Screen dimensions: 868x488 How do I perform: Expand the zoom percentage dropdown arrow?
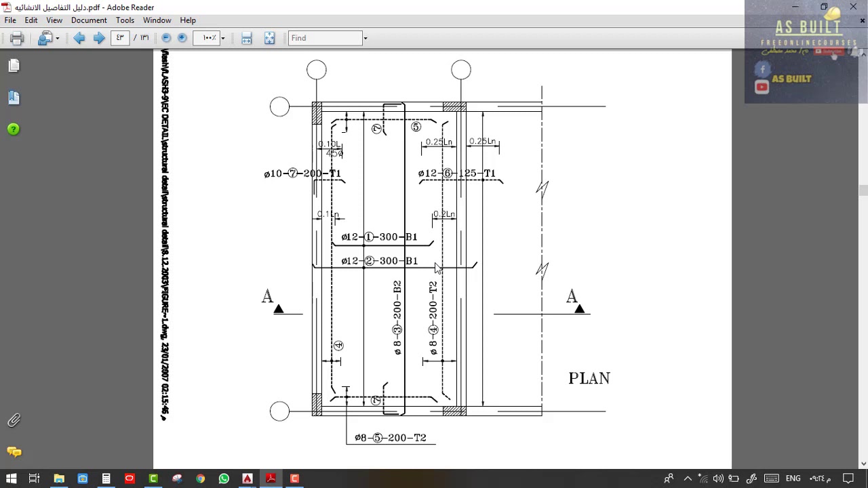tap(222, 38)
